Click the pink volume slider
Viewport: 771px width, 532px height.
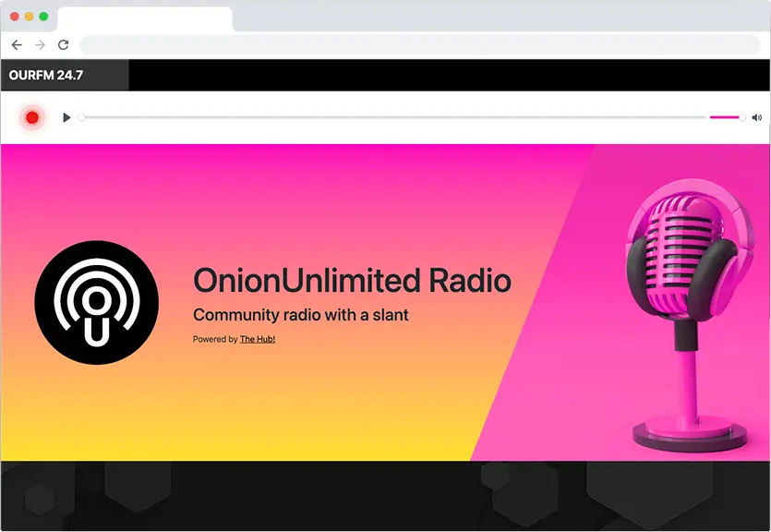[728, 117]
